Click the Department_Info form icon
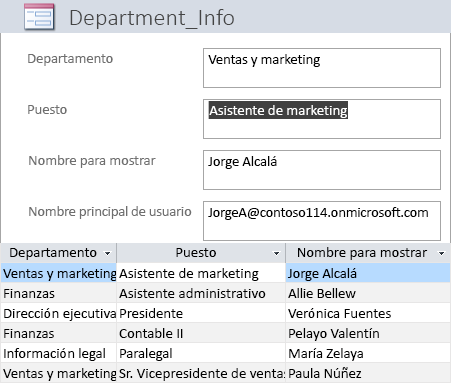The image size is (451, 384). pyautogui.click(x=39, y=17)
